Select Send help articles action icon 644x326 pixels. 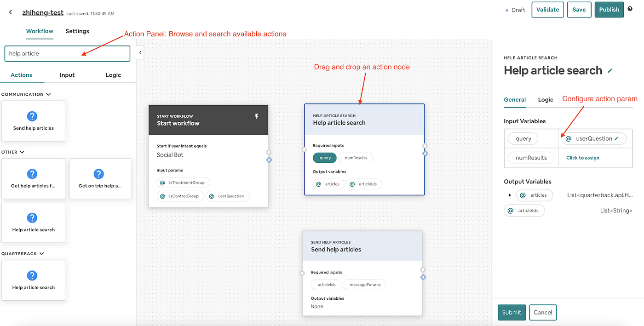coord(32,116)
